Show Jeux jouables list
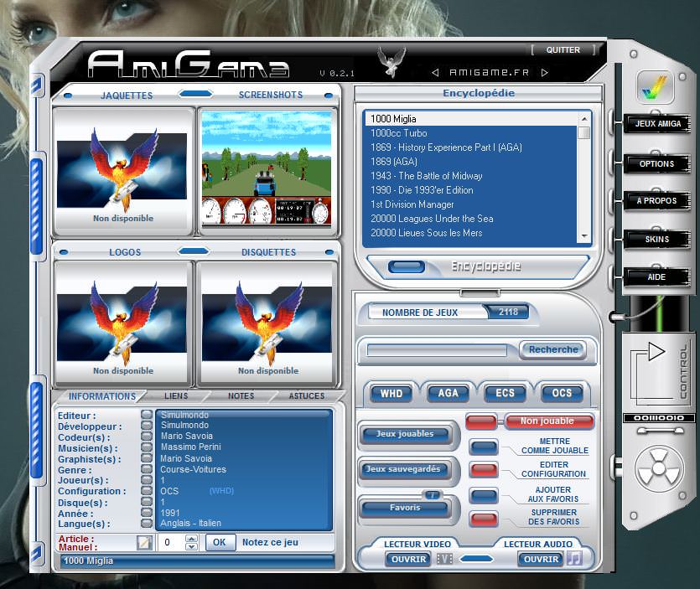 [x=406, y=434]
